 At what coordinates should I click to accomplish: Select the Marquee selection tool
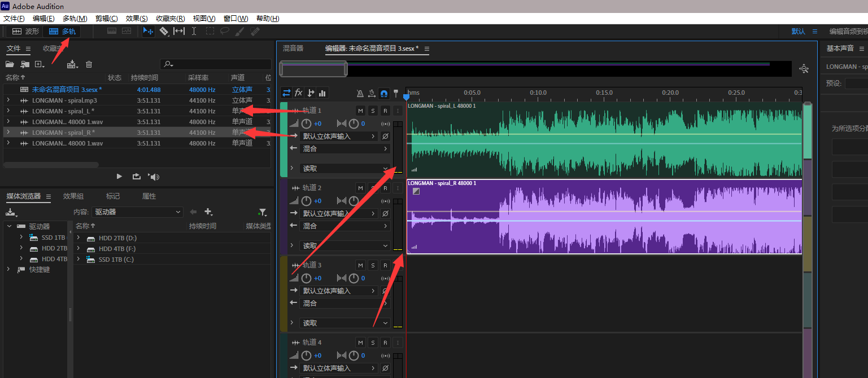tap(210, 32)
